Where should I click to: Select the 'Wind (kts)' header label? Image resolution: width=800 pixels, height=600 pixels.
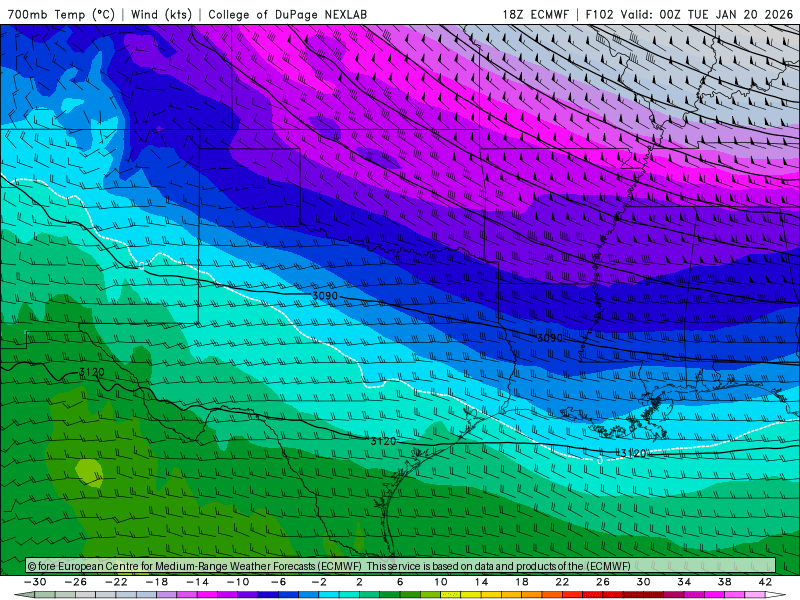161,14
